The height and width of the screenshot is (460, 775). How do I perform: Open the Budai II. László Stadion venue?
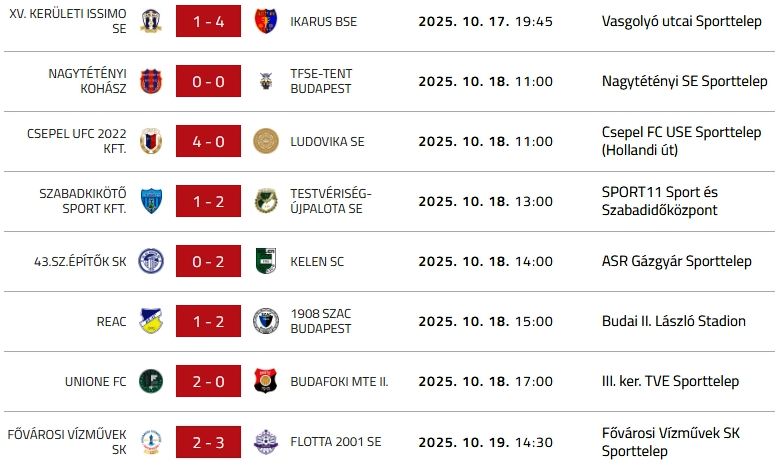tap(674, 321)
